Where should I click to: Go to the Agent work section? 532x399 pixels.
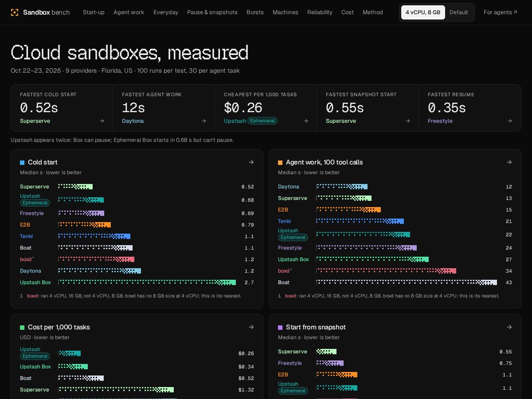(x=129, y=12)
